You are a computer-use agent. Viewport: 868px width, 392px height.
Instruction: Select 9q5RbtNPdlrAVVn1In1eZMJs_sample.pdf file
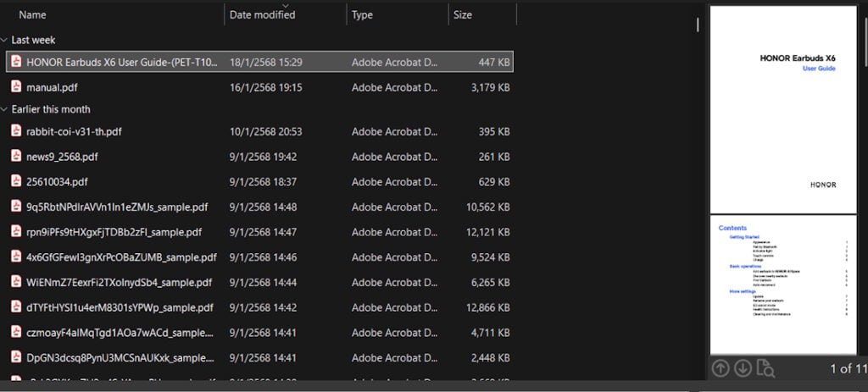[x=117, y=207]
